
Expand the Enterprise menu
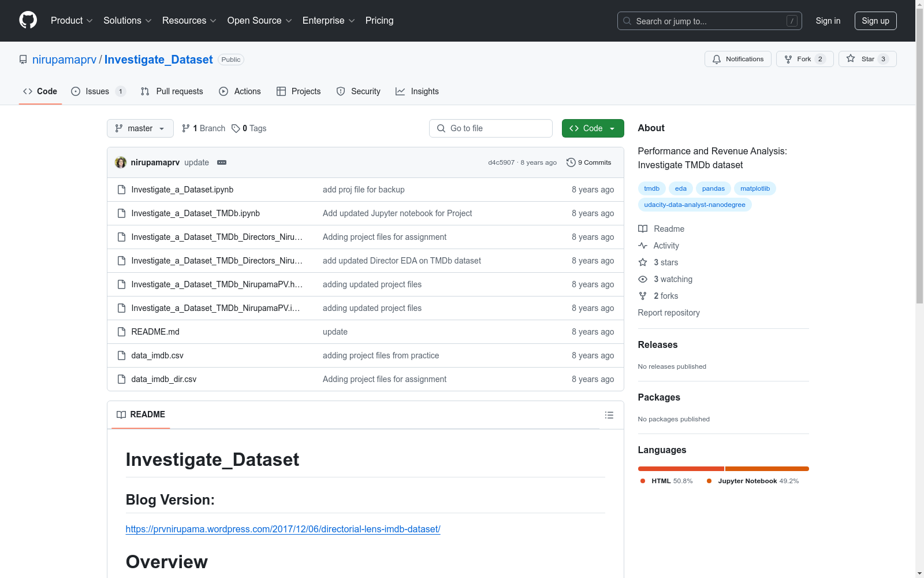pyautogui.click(x=329, y=20)
